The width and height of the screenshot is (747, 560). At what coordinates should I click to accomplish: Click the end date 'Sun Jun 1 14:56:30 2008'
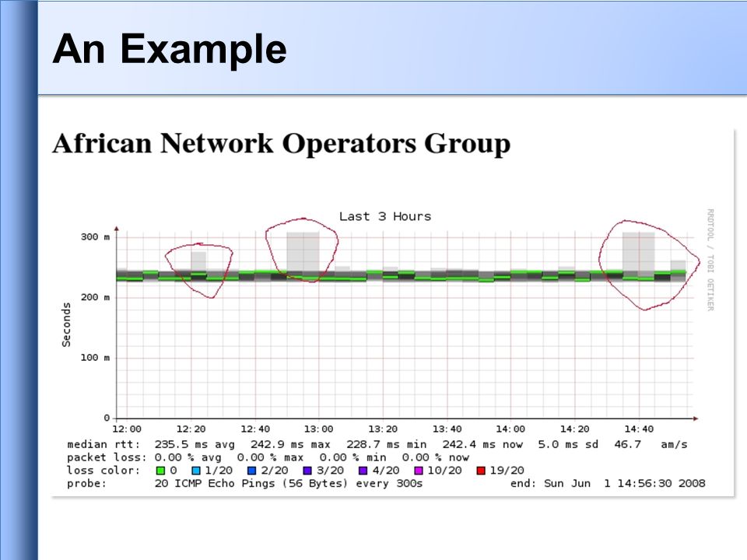[x=625, y=484]
